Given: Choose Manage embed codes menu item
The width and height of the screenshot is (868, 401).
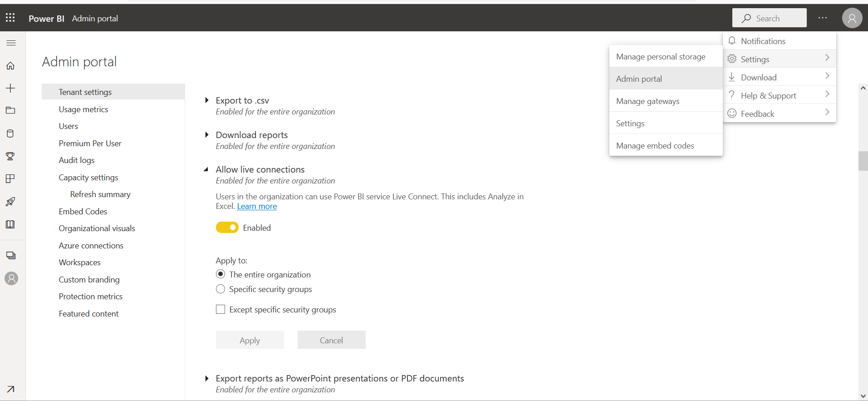Looking at the screenshot, I should pos(666,145).
